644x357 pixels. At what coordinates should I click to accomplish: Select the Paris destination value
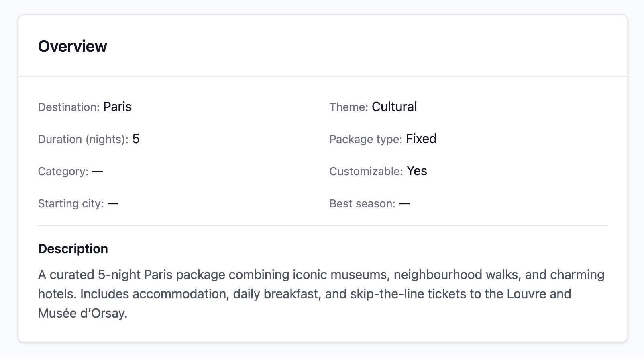pyautogui.click(x=117, y=107)
